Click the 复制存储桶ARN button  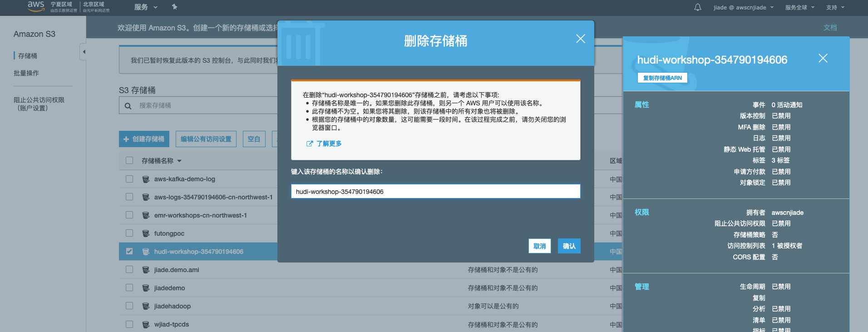[662, 78]
